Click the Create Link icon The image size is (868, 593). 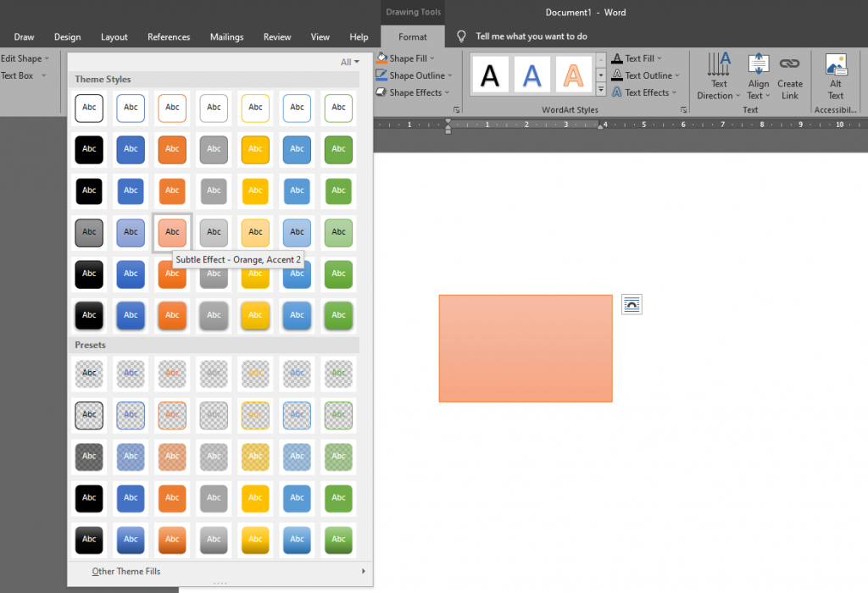(790, 75)
